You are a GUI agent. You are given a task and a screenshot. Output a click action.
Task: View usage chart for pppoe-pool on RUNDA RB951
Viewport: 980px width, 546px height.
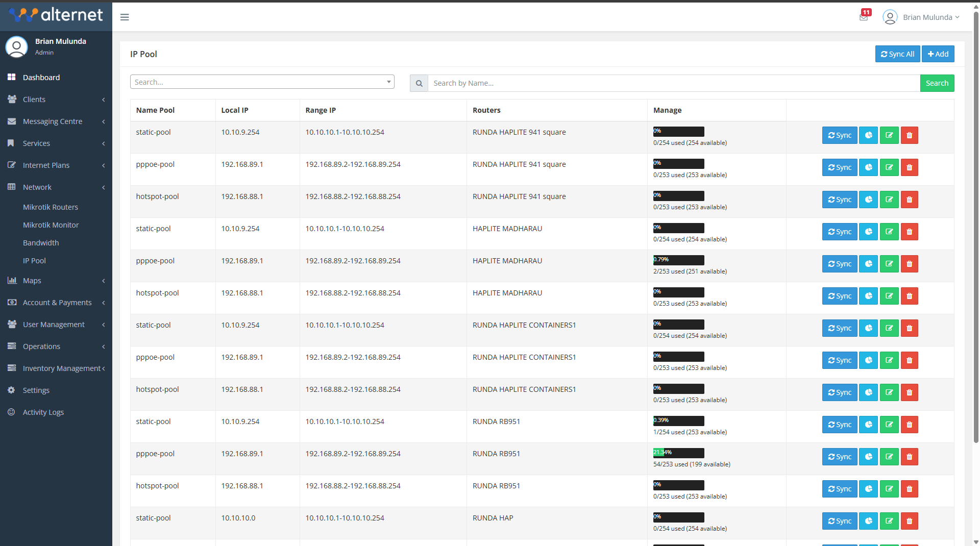point(868,457)
